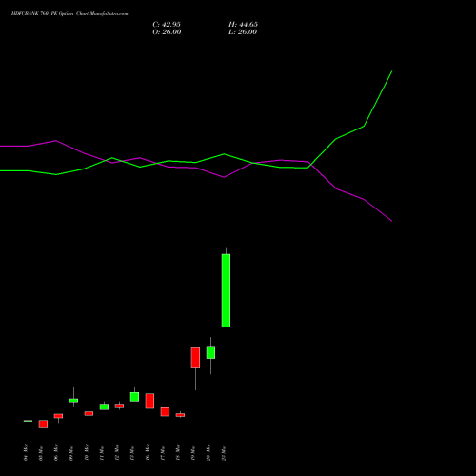Click the green candle body for 13 Mar
The height and width of the screenshot is (476, 476).
coord(134,397)
